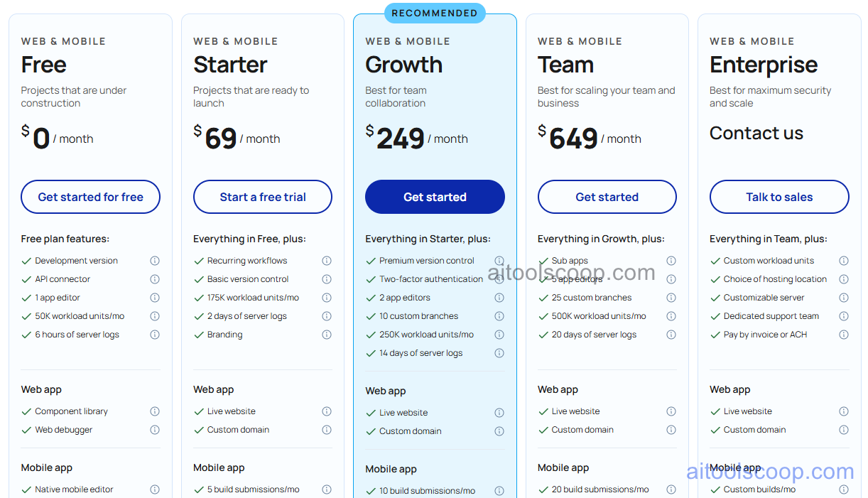Click Talk to sales for Enterprise

779,197
